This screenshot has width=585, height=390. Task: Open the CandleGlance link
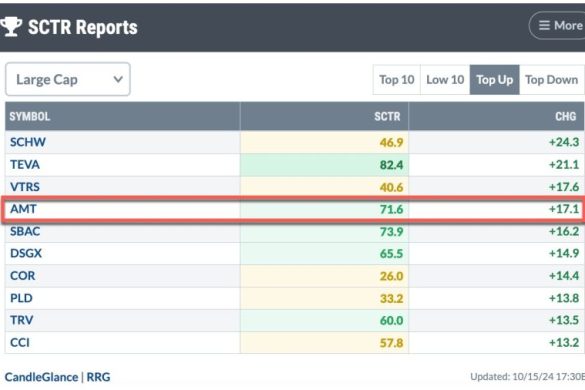(x=41, y=377)
